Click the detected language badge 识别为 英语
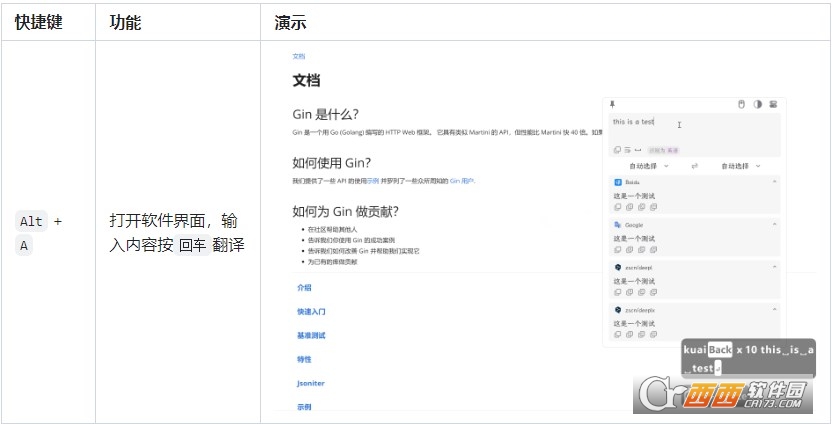This screenshot has width=833, height=424. pyautogui.click(x=664, y=150)
